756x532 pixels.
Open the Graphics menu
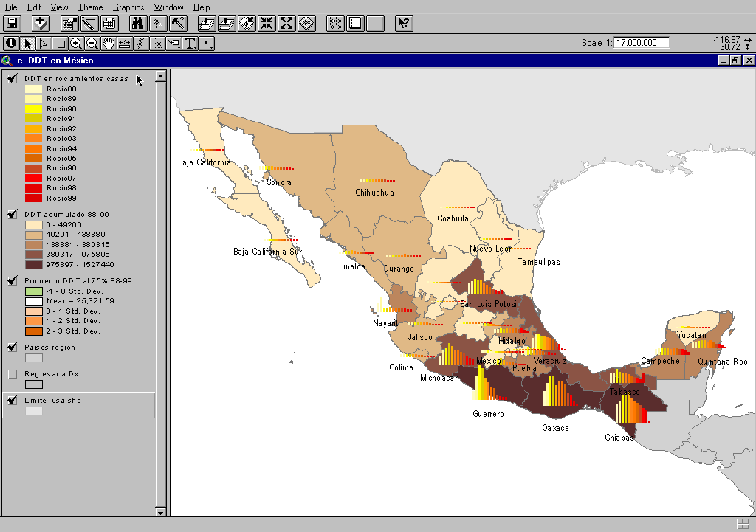128,7
